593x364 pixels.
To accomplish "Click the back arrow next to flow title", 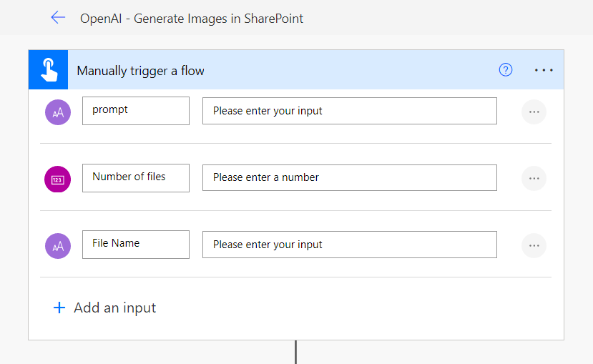I will [58, 18].
